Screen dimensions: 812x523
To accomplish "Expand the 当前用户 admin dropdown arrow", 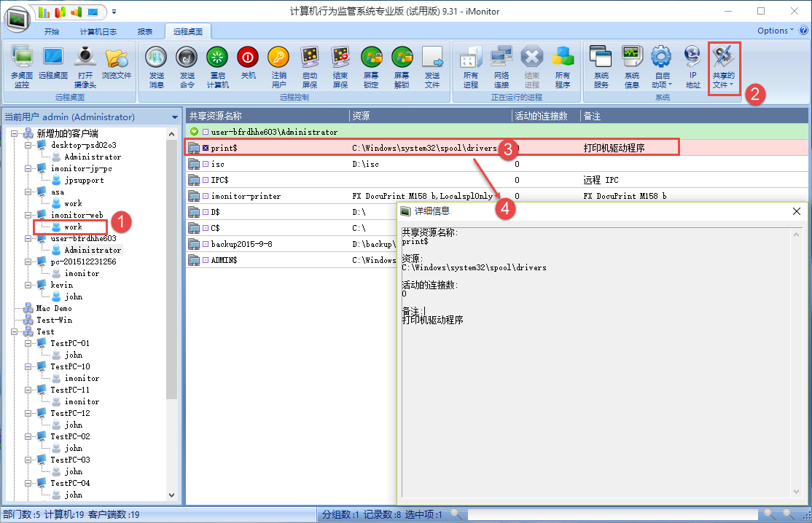I will click(x=174, y=117).
